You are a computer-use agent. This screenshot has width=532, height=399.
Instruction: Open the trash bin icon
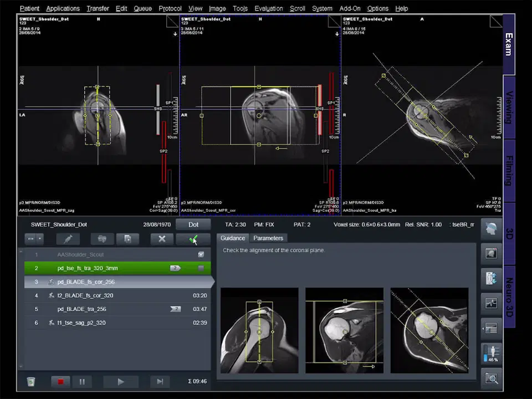click(x=31, y=381)
